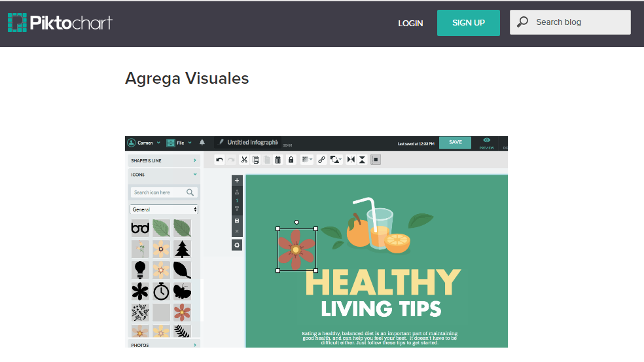
Task: Click the move block down arrow
Action: pos(237,209)
